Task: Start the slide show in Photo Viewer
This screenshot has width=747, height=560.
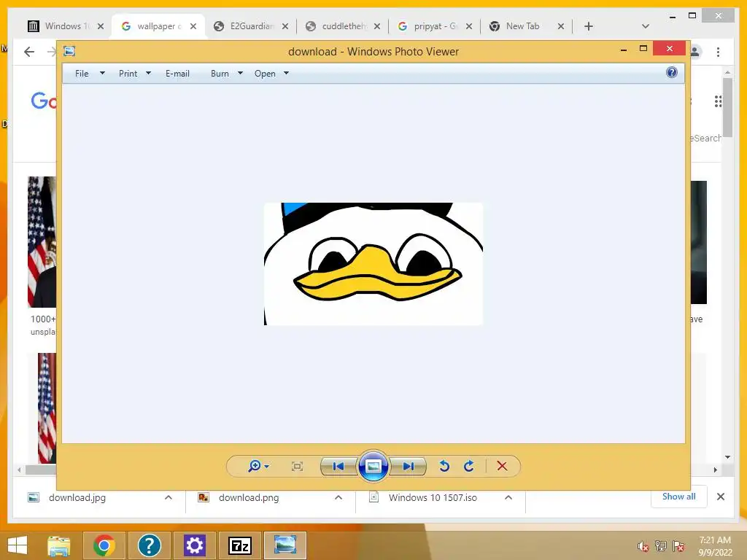Action: point(373,466)
